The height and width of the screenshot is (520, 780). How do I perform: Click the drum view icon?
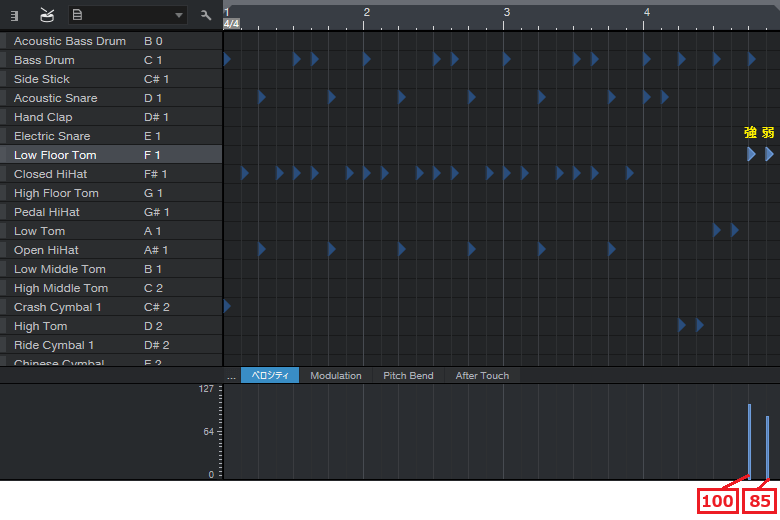tap(47, 15)
